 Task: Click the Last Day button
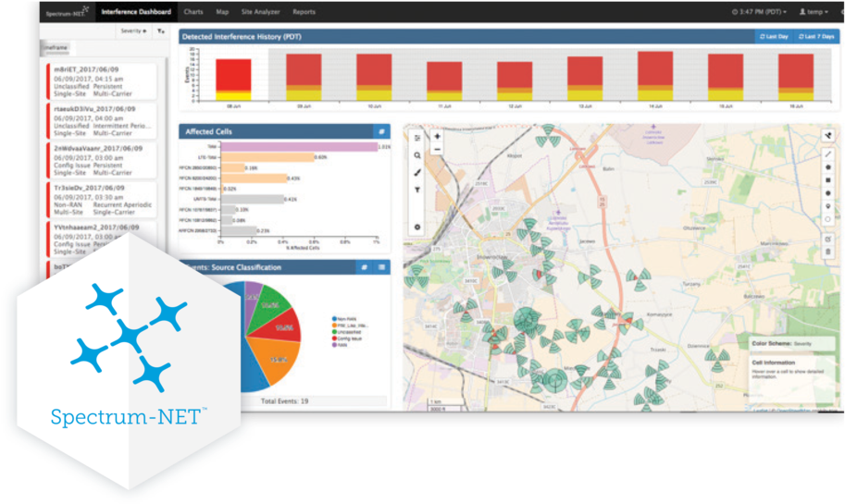774,37
